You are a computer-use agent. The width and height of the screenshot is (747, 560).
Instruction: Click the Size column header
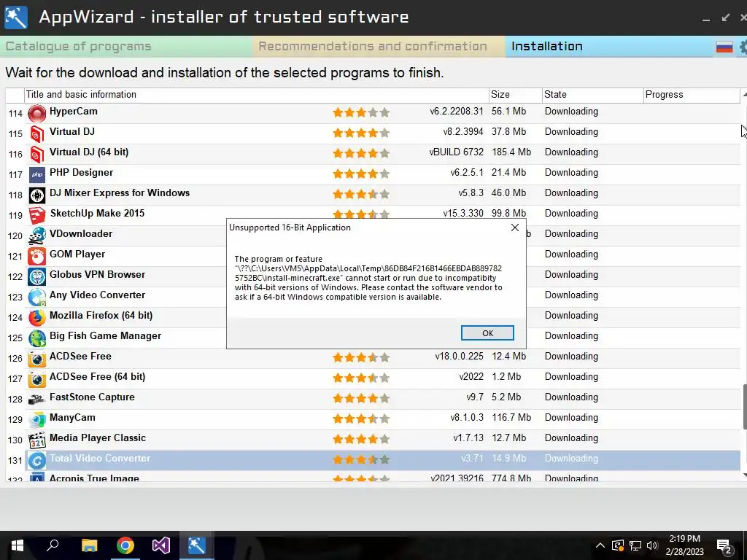click(516, 95)
